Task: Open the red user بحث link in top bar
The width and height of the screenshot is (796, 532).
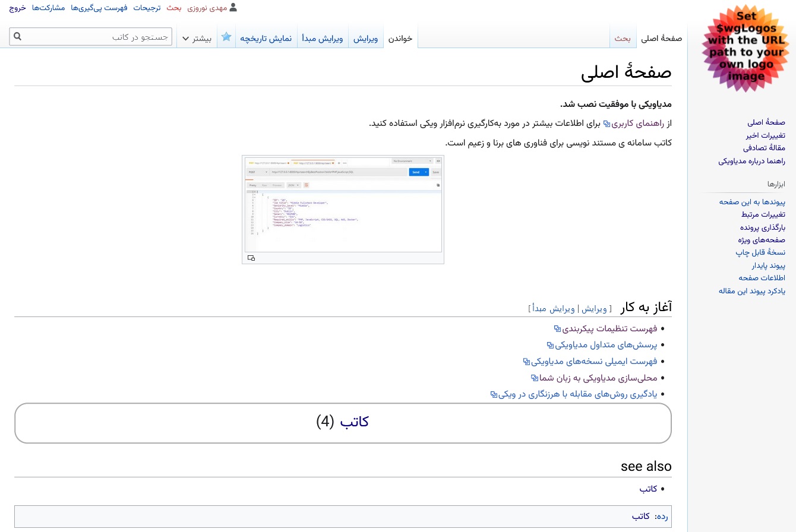Action: coord(174,8)
